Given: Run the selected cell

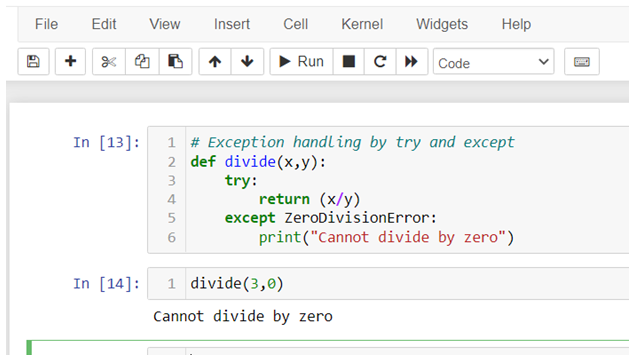Looking at the screenshot, I should (302, 61).
